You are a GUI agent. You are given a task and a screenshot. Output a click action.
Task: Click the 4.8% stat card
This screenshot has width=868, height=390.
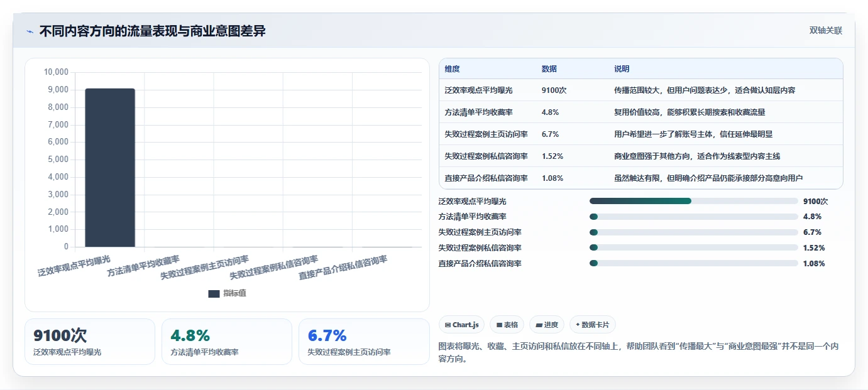[227, 342]
